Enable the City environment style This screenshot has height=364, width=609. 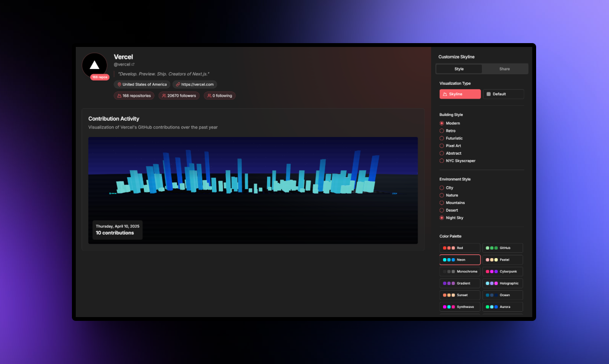tap(442, 188)
